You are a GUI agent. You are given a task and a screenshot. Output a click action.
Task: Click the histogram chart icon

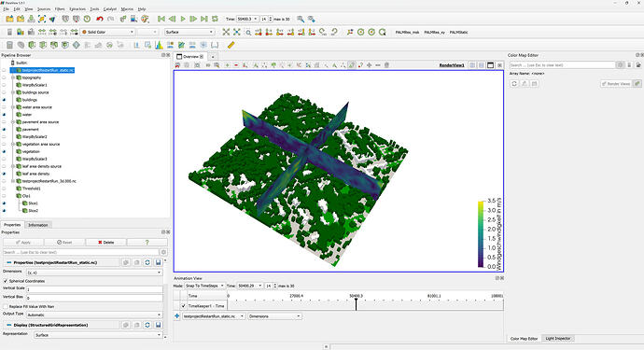(159, 45)
